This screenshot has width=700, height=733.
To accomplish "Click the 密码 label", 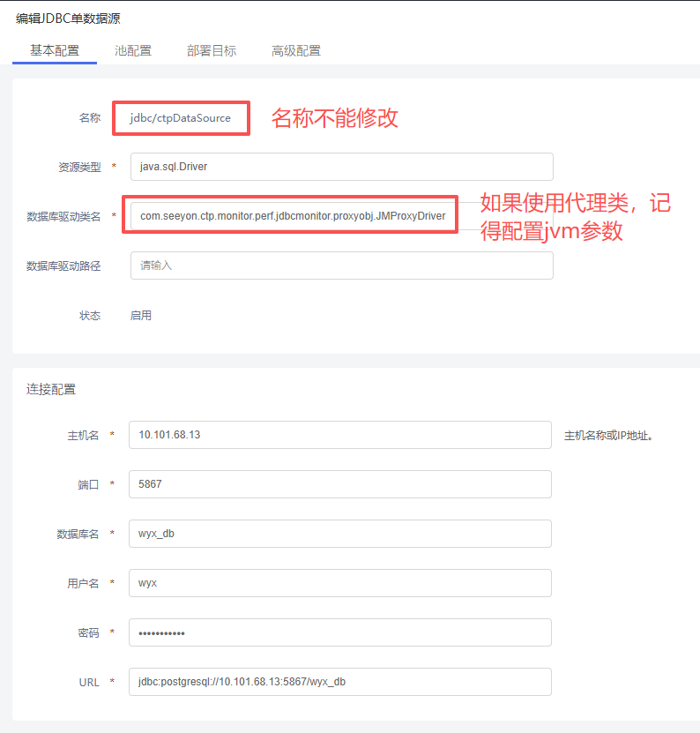I will coord(88,633).
